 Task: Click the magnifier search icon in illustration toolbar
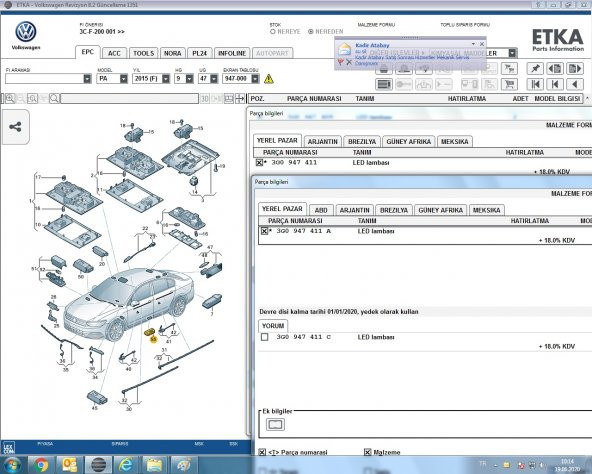[x=54, y=99]
